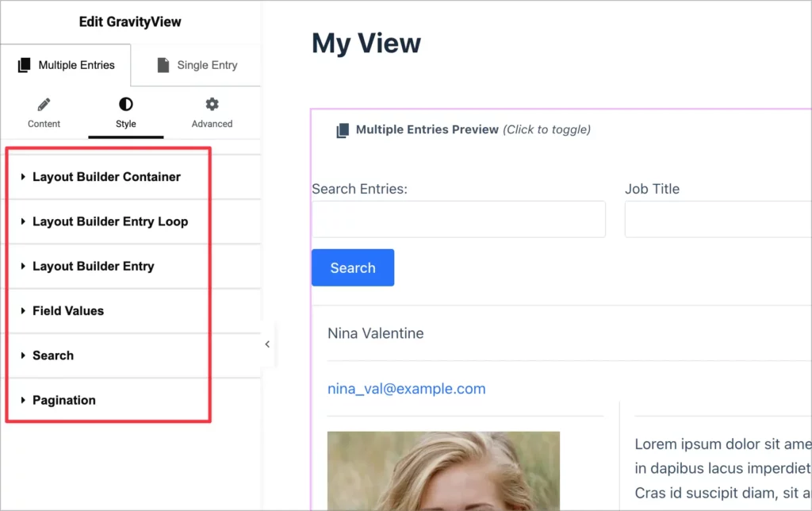This screenshot has width=812, height=511.
Task: Expand the Field Values section
Action: pyautogui.click(x=69, y=310)
